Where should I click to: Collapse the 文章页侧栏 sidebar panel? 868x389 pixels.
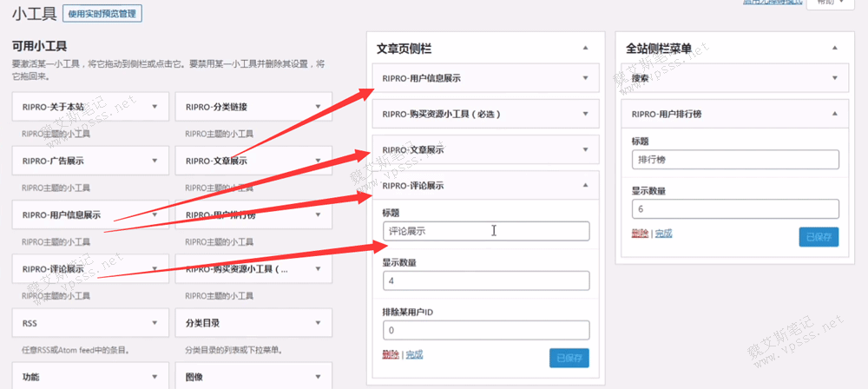point(586,49)
